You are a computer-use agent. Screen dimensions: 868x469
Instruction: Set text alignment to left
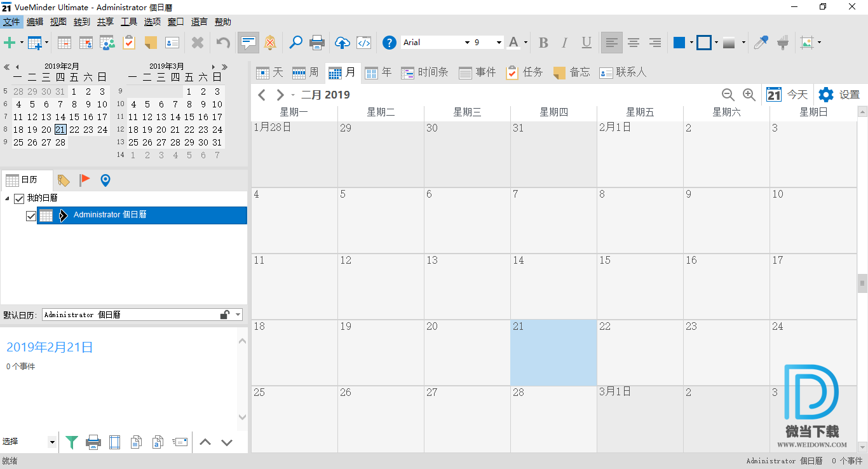click(x=612, y=43)
